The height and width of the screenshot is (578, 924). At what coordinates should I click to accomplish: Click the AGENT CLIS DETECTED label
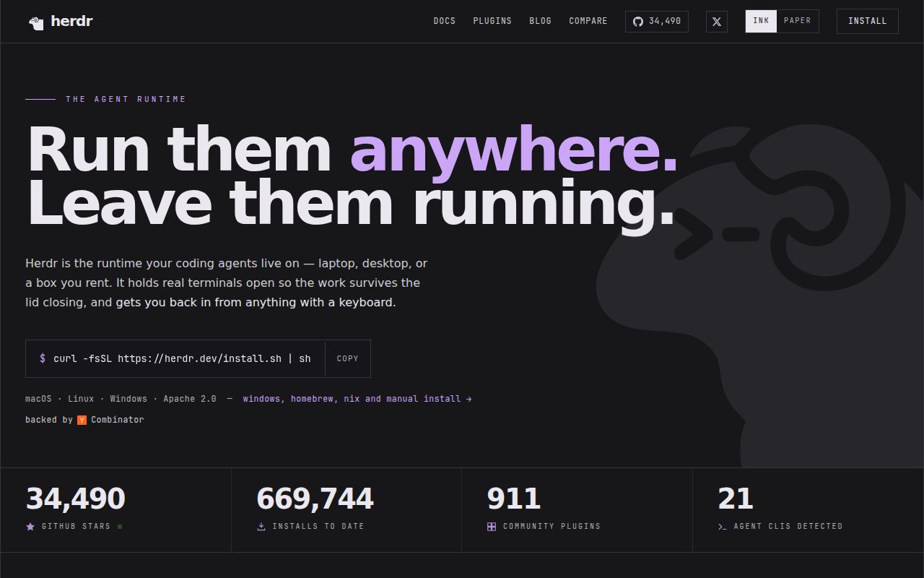(x=788, y=527)
